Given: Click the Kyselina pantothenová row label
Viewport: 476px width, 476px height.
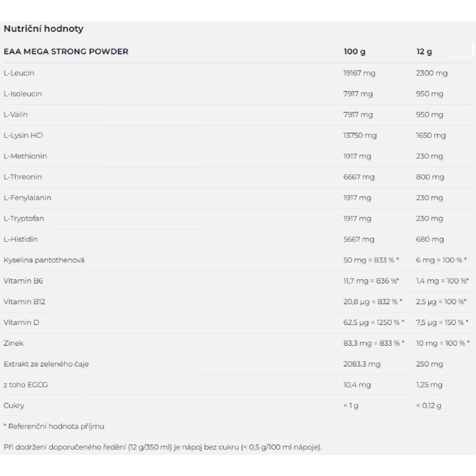Looking at the screenshot, I should click(44, 260).
